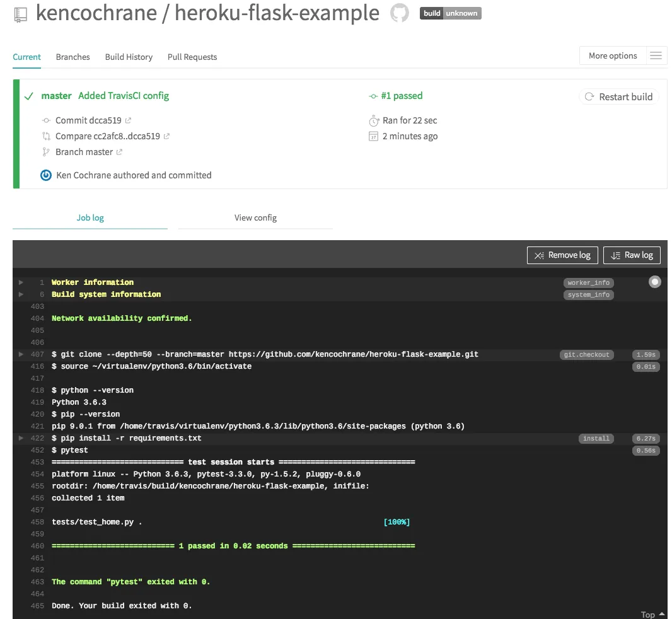Switch to the Branches tab
672x619 pixels.
73,57
